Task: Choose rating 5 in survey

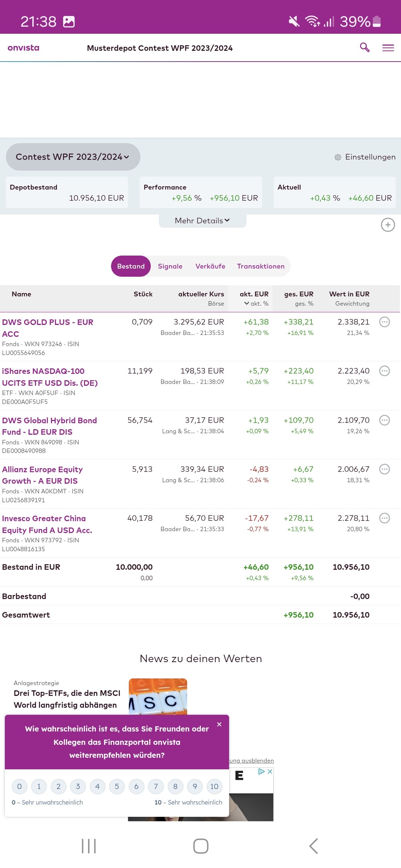Action: point(117,786)
